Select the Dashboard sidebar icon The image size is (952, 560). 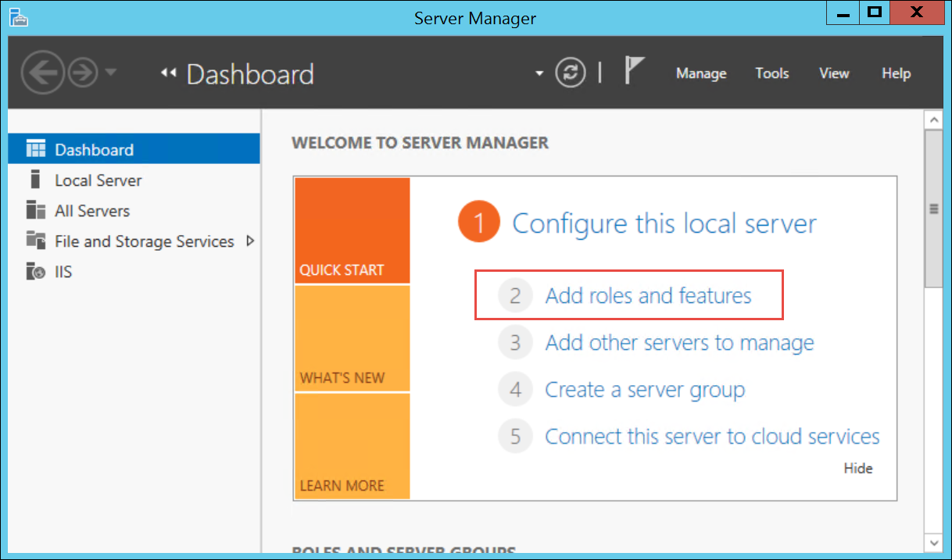pos(36,149)
